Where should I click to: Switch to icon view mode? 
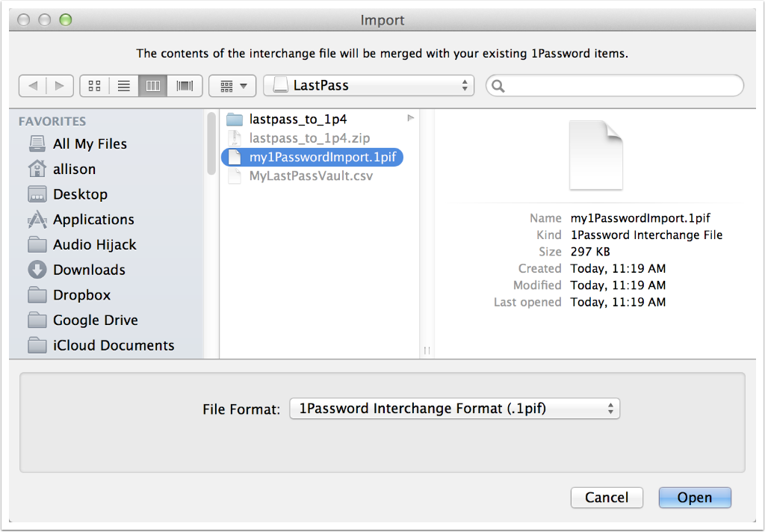tap(95, 86)
